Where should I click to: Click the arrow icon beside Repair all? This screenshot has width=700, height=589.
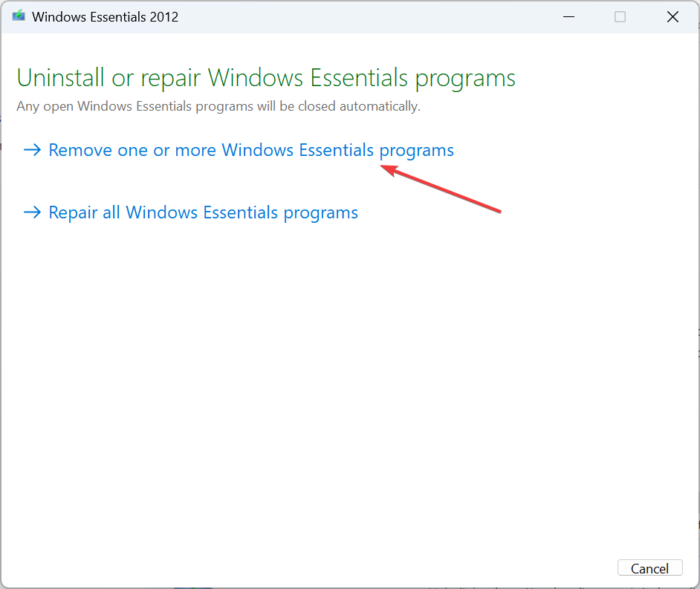(32, 212)
